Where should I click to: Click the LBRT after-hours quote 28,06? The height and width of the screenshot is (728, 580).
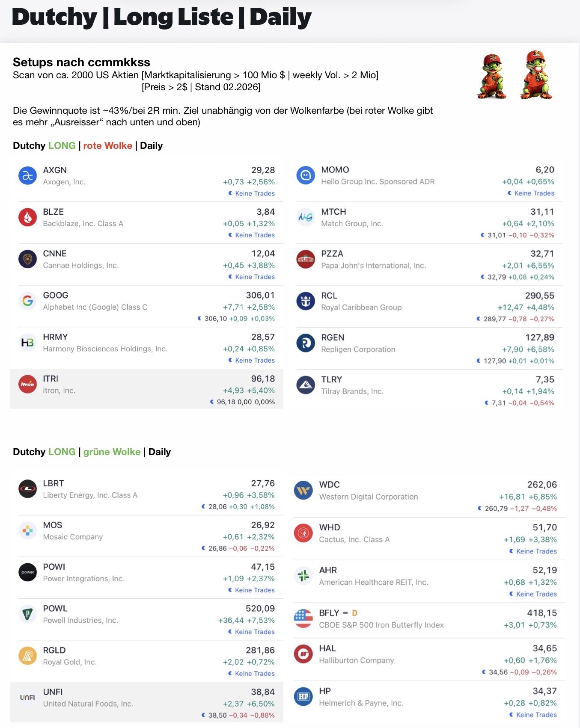click(217, 506)
